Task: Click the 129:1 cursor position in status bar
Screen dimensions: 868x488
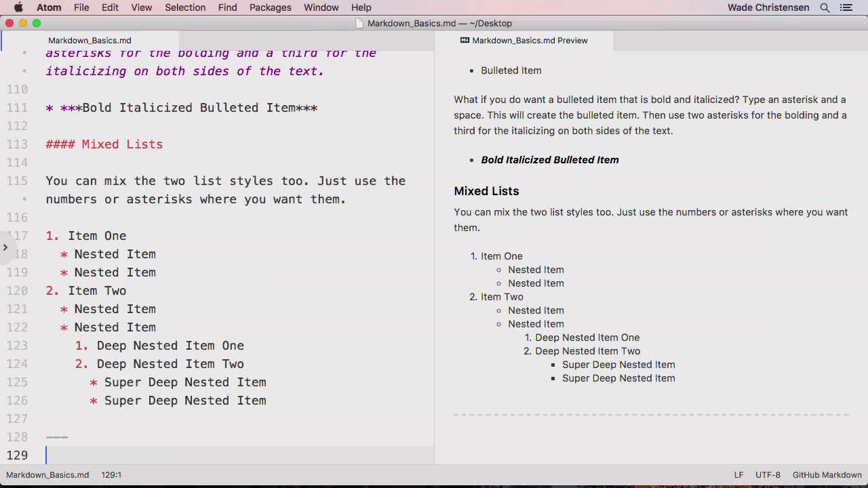Action: (111, 475)
